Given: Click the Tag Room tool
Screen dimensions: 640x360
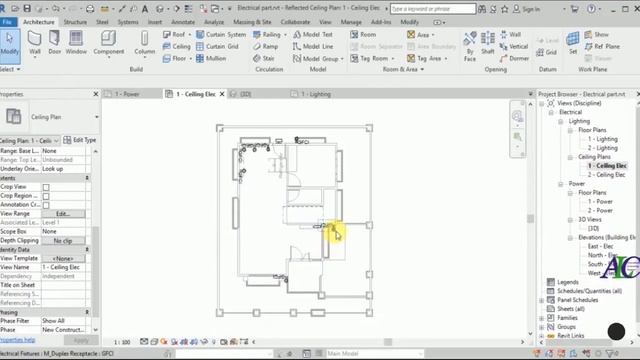Looking at the screenshot, I should pyautogui.click(x=372, y=58).
